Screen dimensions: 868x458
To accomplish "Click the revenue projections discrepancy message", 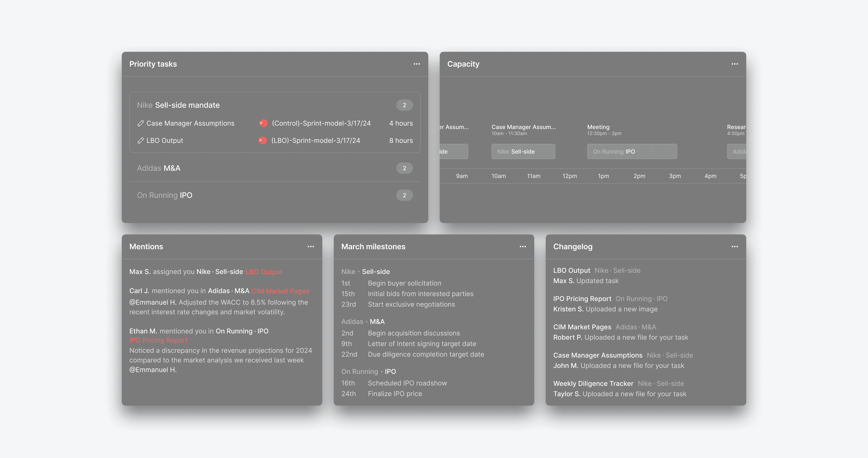I will tap(221, 360).
